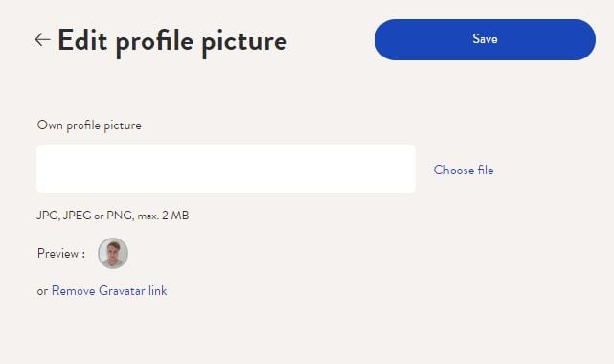Click the back arrow beside the heading

click(x=42, y=39)
